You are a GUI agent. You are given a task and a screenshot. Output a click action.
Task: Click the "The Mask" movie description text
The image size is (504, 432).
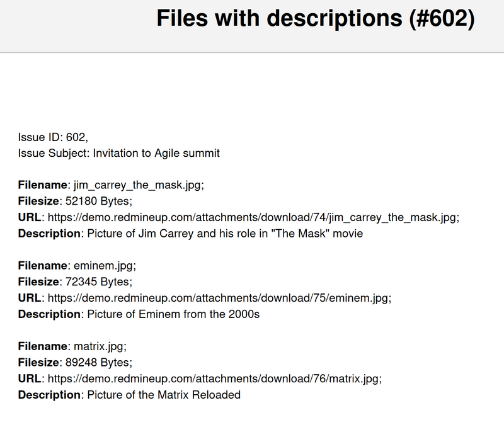click(225, 234)
